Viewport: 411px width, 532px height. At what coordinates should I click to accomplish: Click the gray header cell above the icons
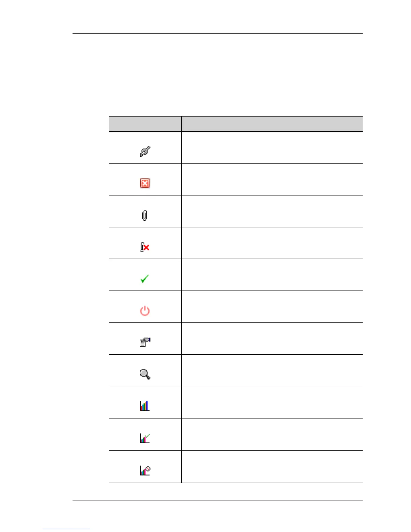click(x=145, y=124)
